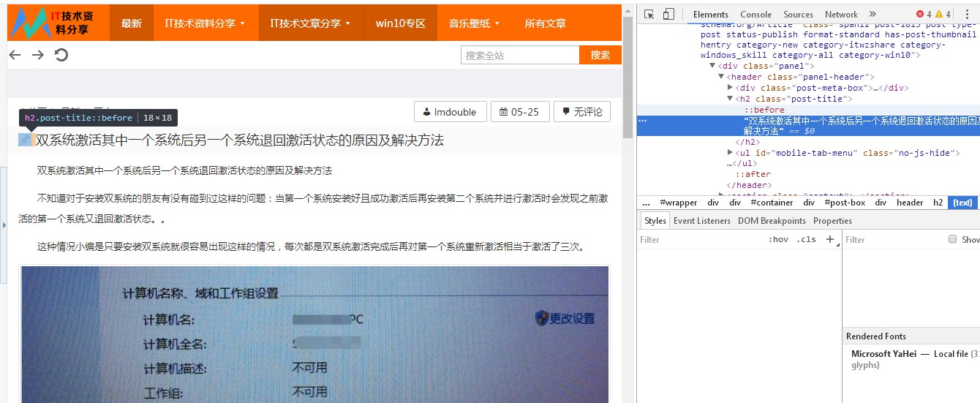Select the Elements tab
Viewport: 980px width, 403px height.
coord(710,14)
